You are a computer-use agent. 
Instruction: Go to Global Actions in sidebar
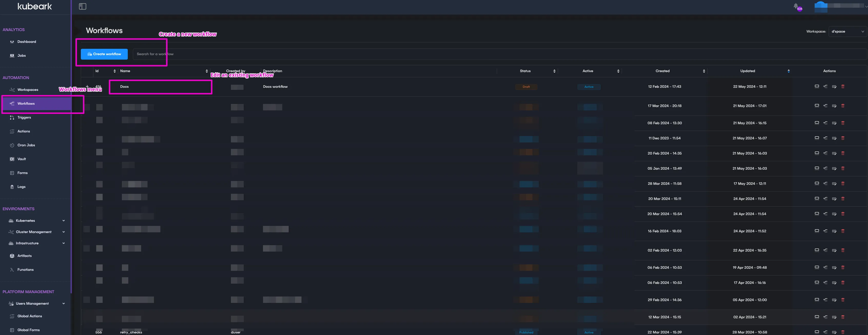pos(30,316)
